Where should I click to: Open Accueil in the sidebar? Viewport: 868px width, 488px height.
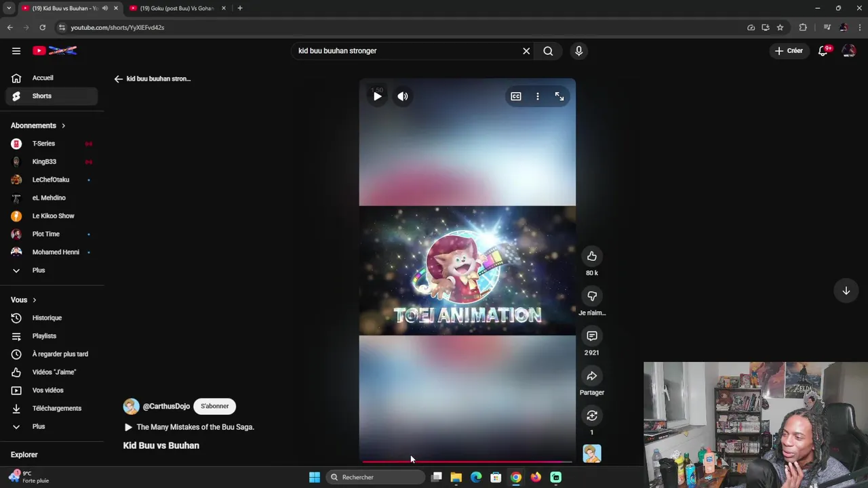[52, 78]
